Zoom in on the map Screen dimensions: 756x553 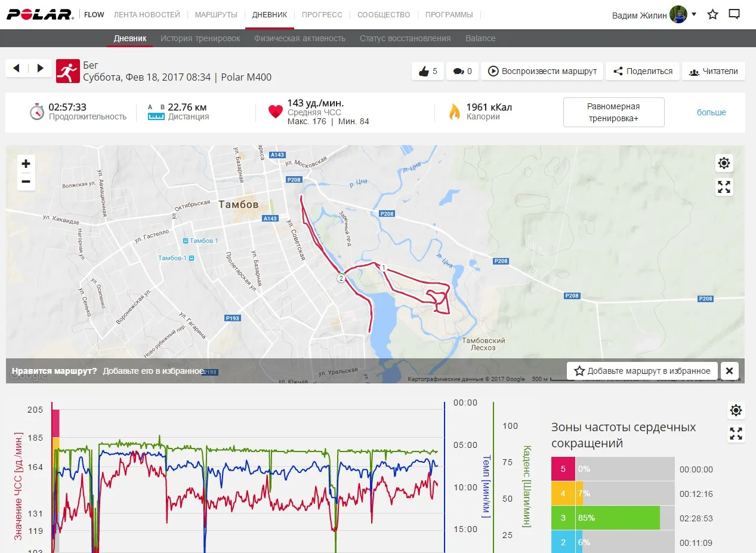point(26,164)
